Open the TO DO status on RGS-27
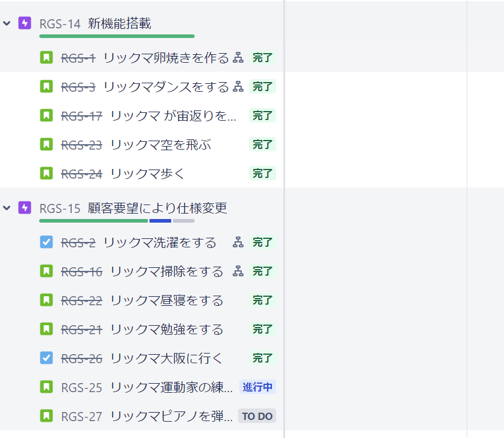The width and height of the screenshot is (504, 438). point(257,416)
